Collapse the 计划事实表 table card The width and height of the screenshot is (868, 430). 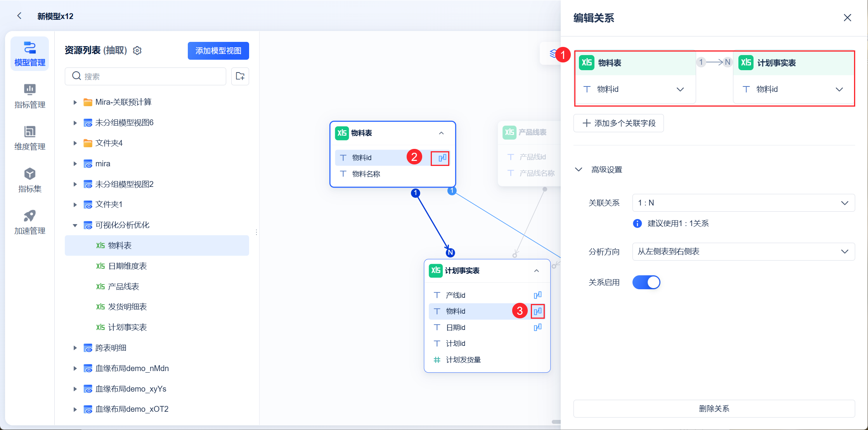536,271
